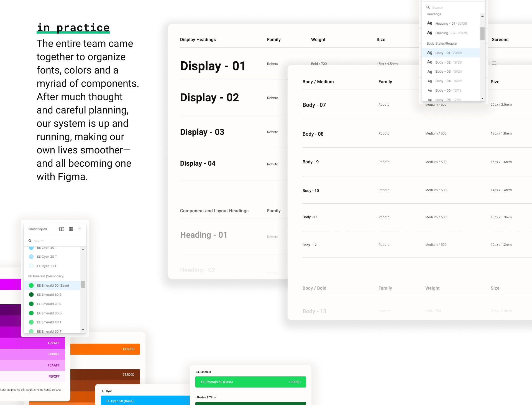
Task: Click the F5AAFF light pink color bar
Action: 32,365
